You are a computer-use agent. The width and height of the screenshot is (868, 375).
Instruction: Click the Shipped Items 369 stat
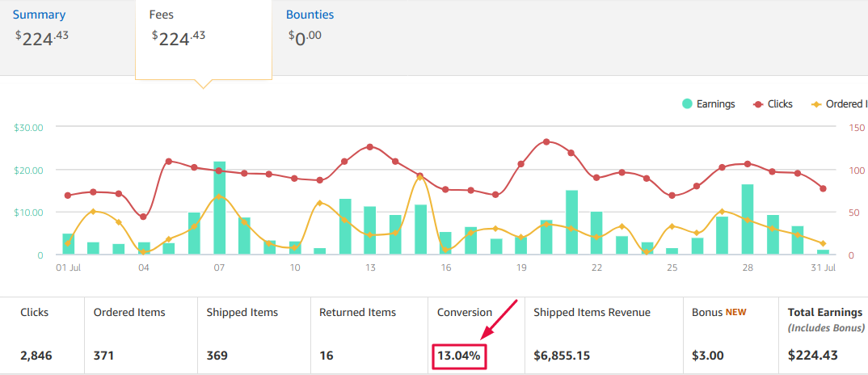tap(217, 356)
